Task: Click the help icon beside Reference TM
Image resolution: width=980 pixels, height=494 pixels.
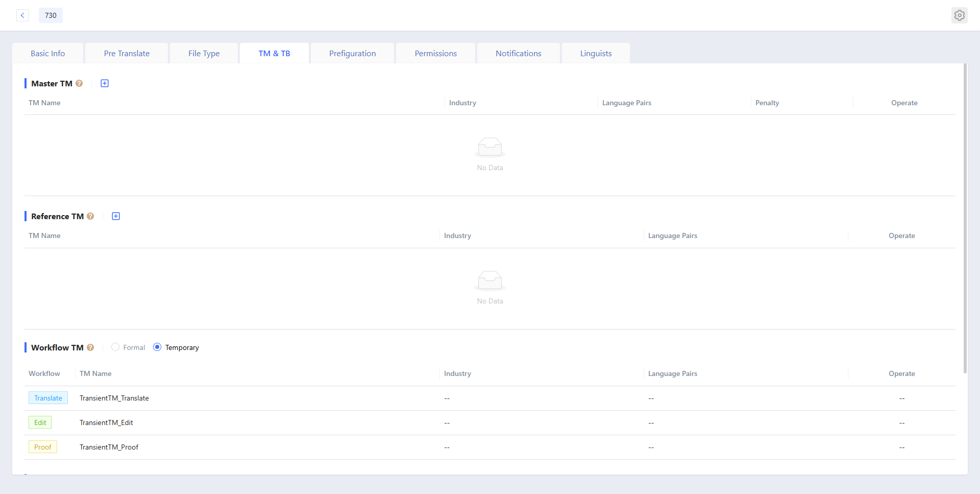Action: 90,216
